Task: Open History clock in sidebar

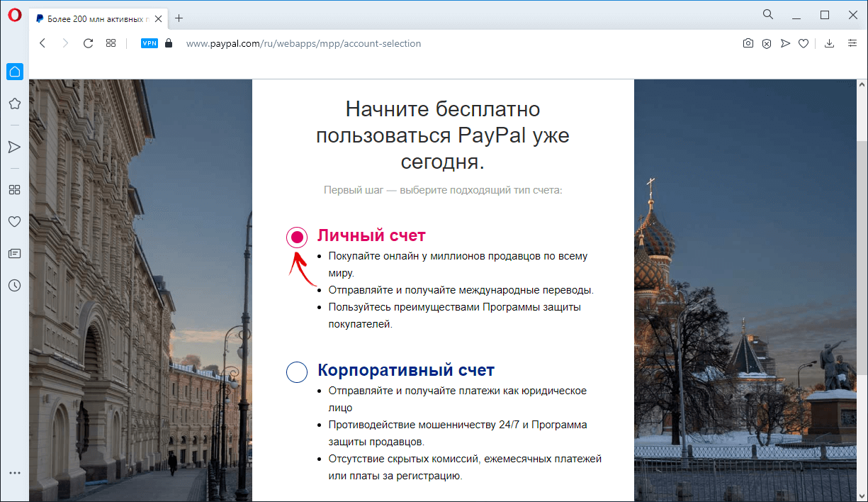Action: coord(14,285)
